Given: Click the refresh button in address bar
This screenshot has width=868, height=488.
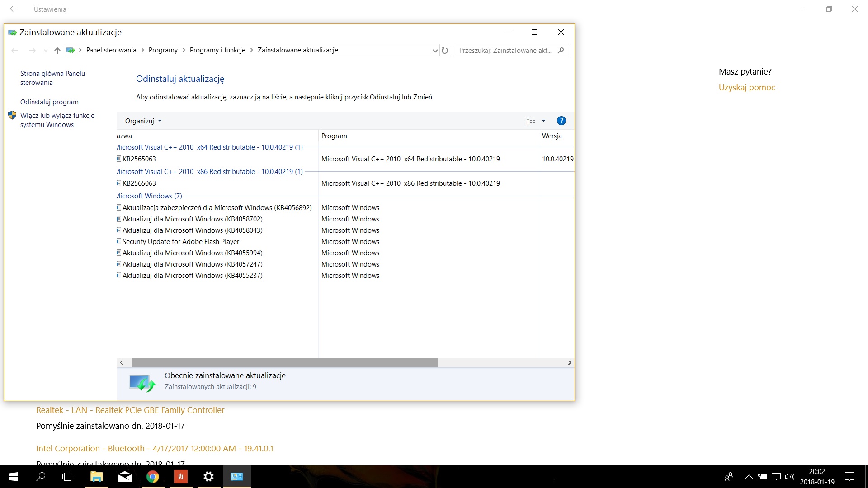Looking at the screenshot, I should (445, 50).
